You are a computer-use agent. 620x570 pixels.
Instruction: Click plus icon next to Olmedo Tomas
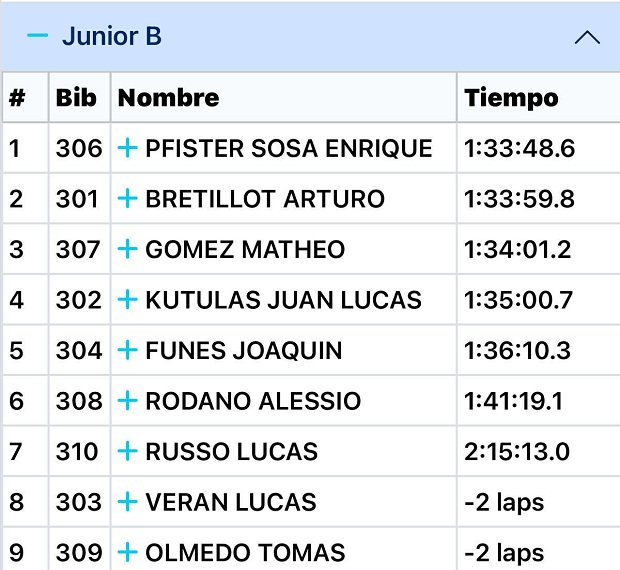[x=127, y=552]
